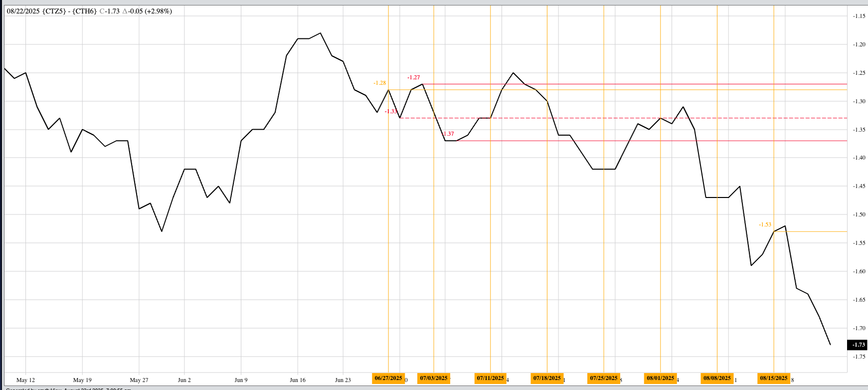This screenshot has width=868, height=390.
Task: Select the 08/15/2025 date label
Action: [773, 378]
